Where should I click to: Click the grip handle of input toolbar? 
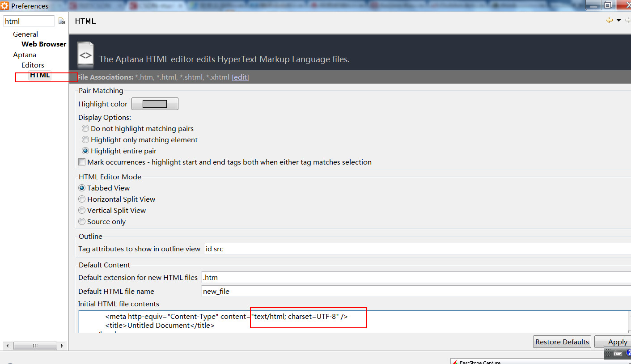coord(608,353)
